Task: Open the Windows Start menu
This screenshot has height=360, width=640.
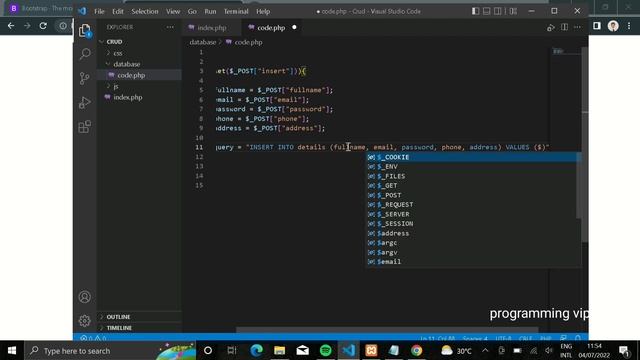Action: coord(12,351)
